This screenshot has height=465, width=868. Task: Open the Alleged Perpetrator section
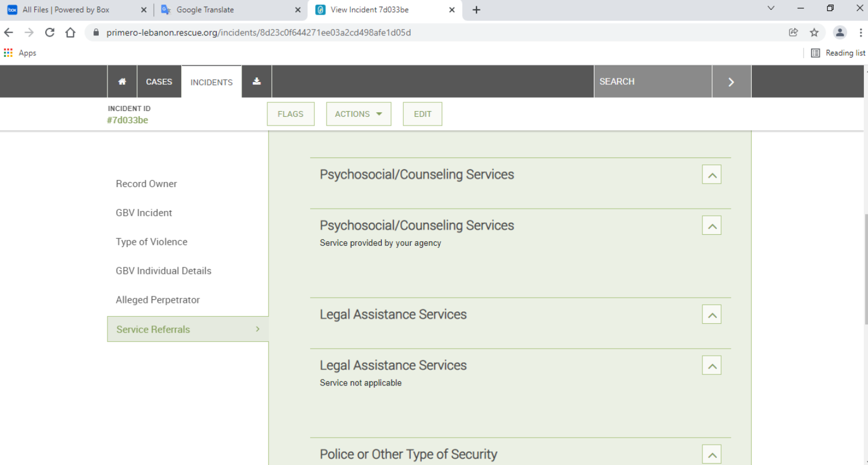[158, 300]
